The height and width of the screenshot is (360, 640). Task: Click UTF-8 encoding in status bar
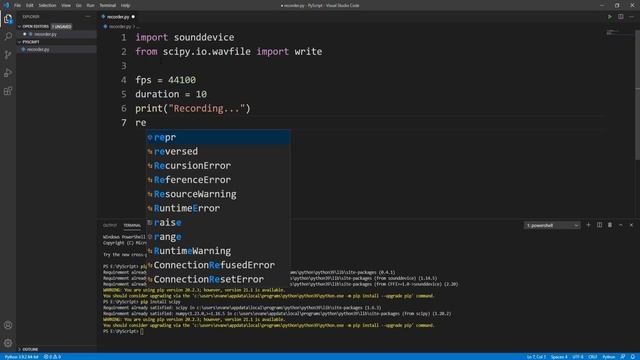coord(578,357)
